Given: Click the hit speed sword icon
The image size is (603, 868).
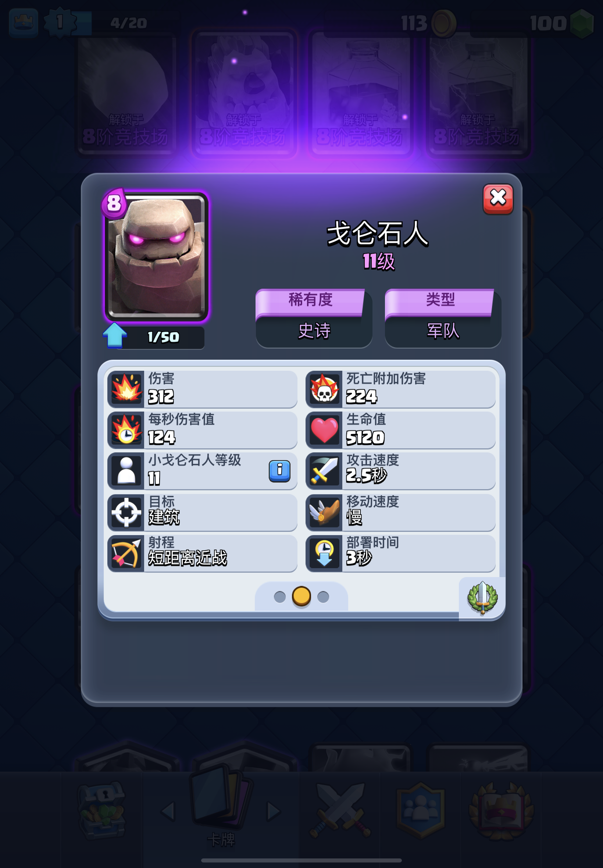Looking at the screenshot, I should 324,471.
